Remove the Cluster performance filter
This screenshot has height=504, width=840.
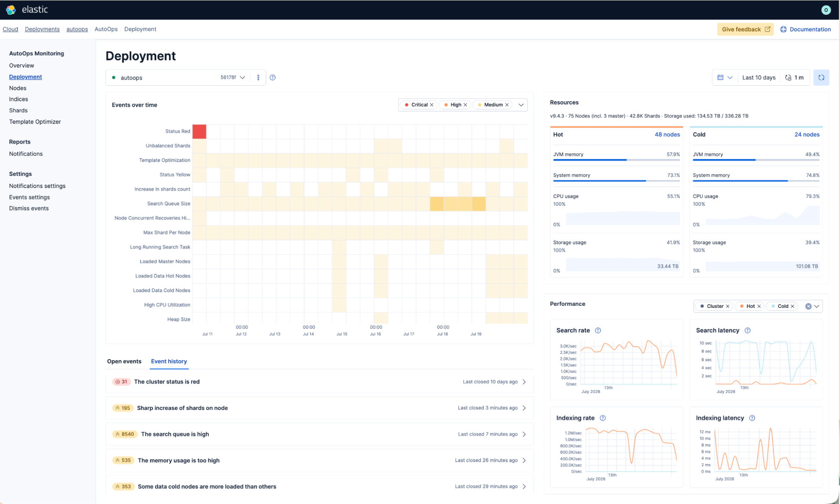[727, 306]
